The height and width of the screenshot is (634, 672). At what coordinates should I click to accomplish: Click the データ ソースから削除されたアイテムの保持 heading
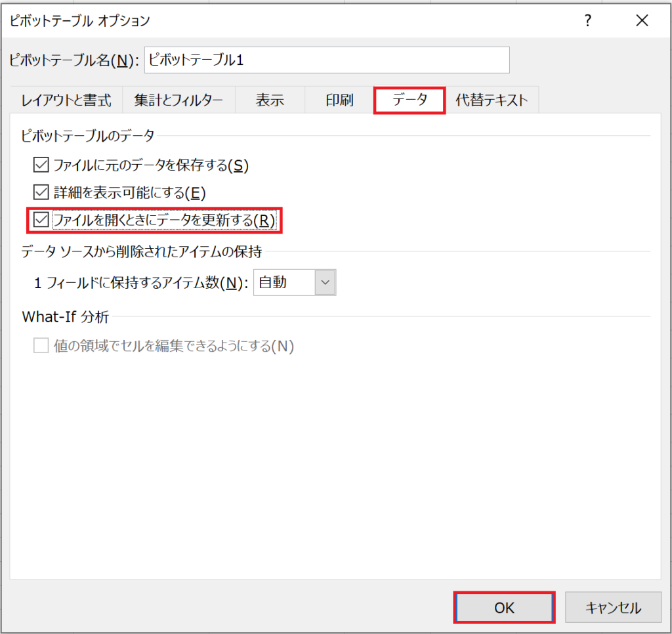click(x=142, y=251)
